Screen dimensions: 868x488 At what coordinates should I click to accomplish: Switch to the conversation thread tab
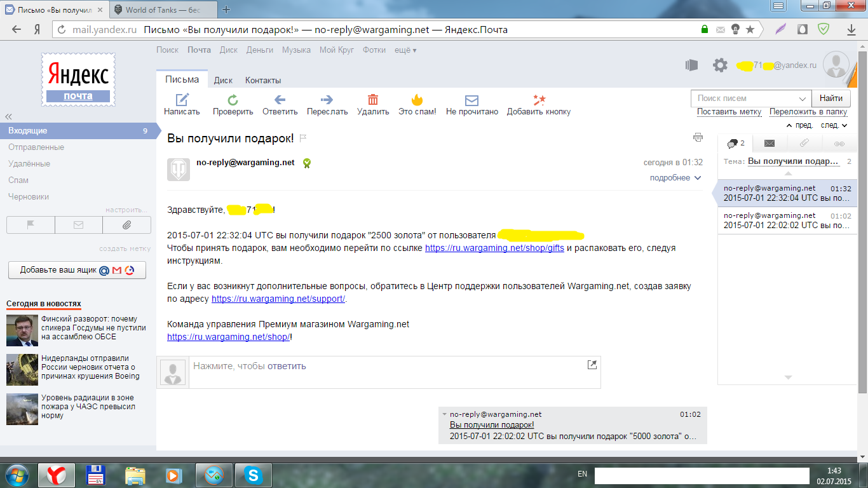pyautogui.click(x=735, y=144)
